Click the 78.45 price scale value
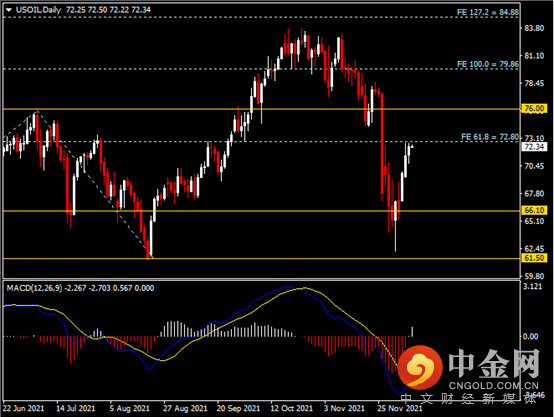554x417 pixels. 534,83
